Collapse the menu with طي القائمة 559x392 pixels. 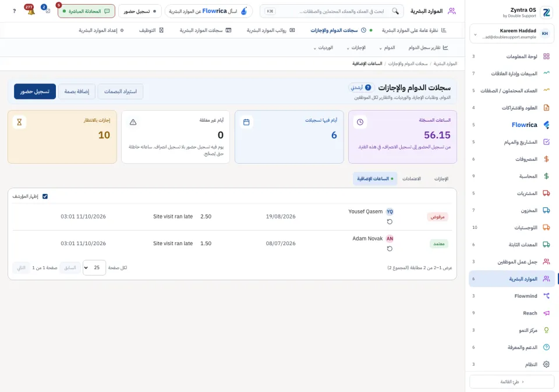512,382
